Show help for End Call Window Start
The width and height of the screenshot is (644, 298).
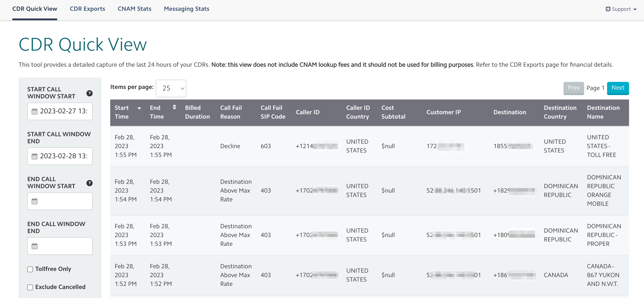(89, 183)
